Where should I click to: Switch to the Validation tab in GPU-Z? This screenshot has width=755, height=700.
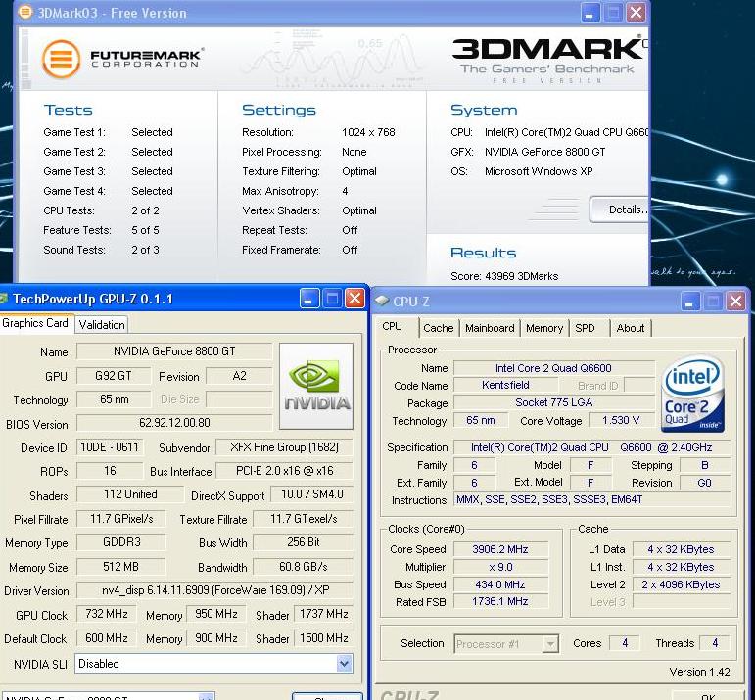point(102,325)
